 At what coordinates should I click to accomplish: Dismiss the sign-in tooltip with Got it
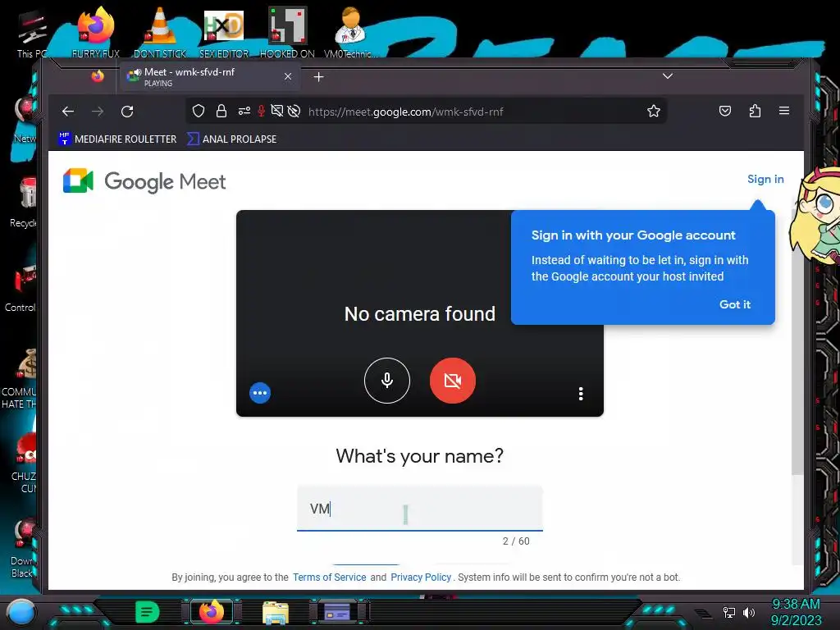point(734,304)
